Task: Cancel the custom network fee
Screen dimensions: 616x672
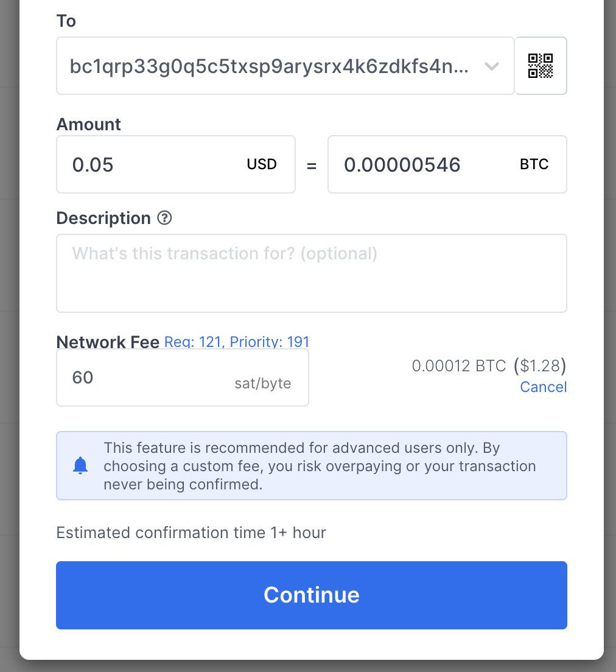Action: click(543, 387)
